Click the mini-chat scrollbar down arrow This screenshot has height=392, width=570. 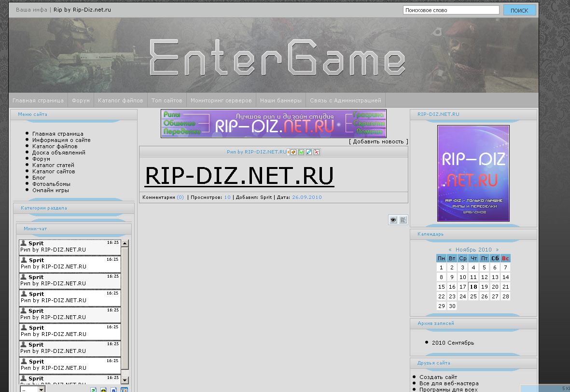(x=125, y=380)
